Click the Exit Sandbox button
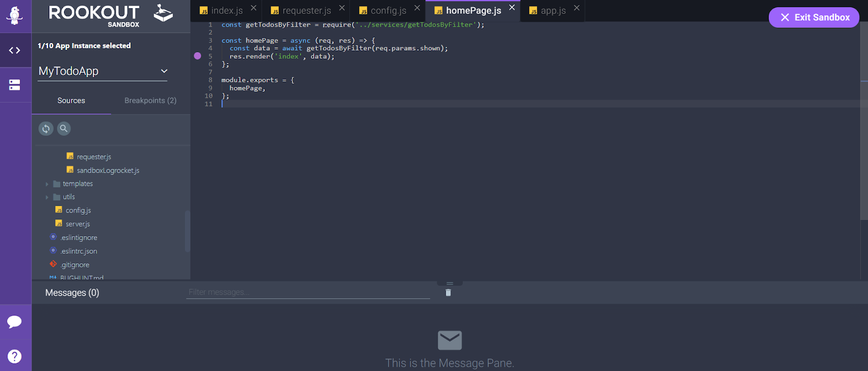 tap(814, 17)
